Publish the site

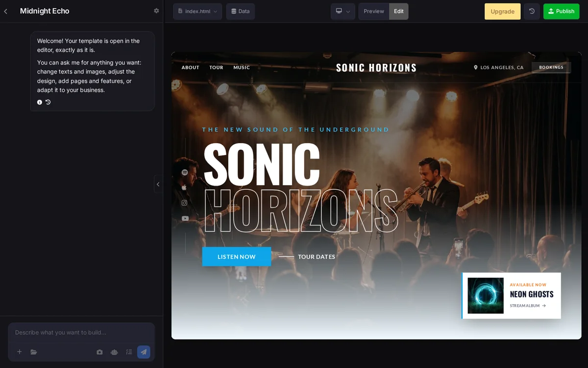point(562,11)
